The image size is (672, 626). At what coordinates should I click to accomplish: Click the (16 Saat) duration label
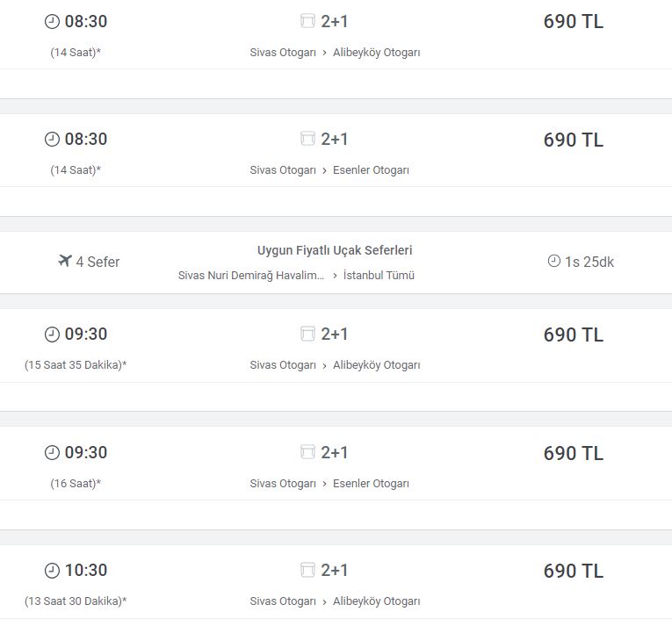click(76, 484)
